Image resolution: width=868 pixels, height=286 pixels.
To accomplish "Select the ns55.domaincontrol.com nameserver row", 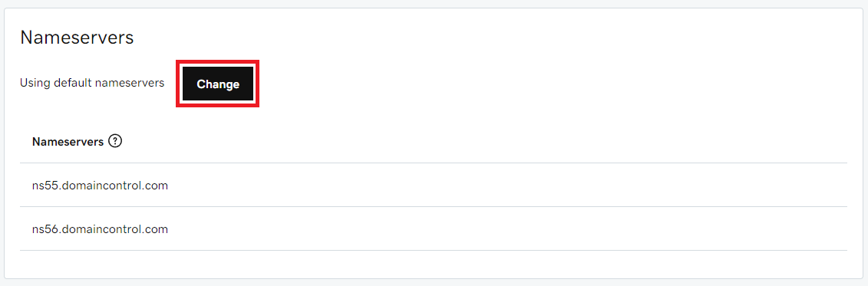I will click(434, 186).
